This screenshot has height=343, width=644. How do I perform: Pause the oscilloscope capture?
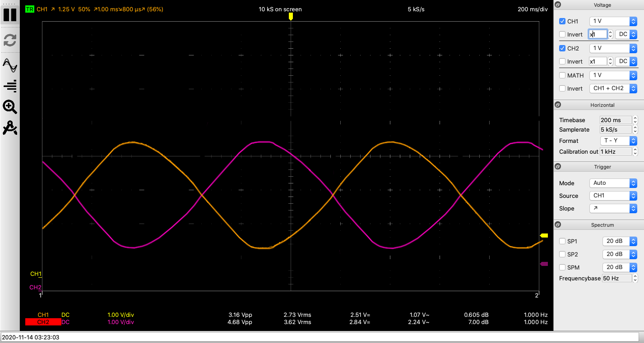point(10,15)
